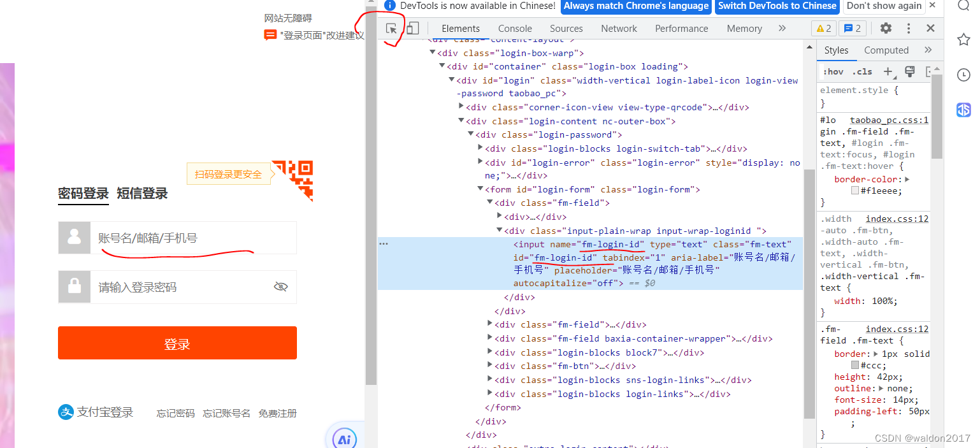Open the warnings badge showing 2
The width and height of the screenshot is (980, 448).
point(823,28)
